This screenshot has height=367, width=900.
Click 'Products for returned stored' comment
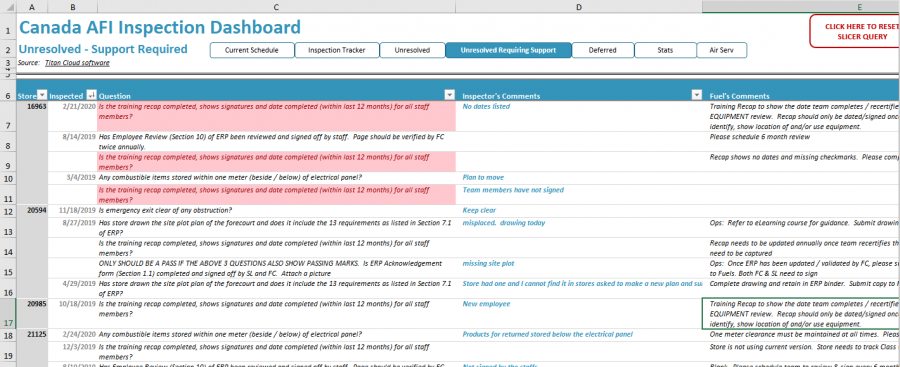(548, 334)
